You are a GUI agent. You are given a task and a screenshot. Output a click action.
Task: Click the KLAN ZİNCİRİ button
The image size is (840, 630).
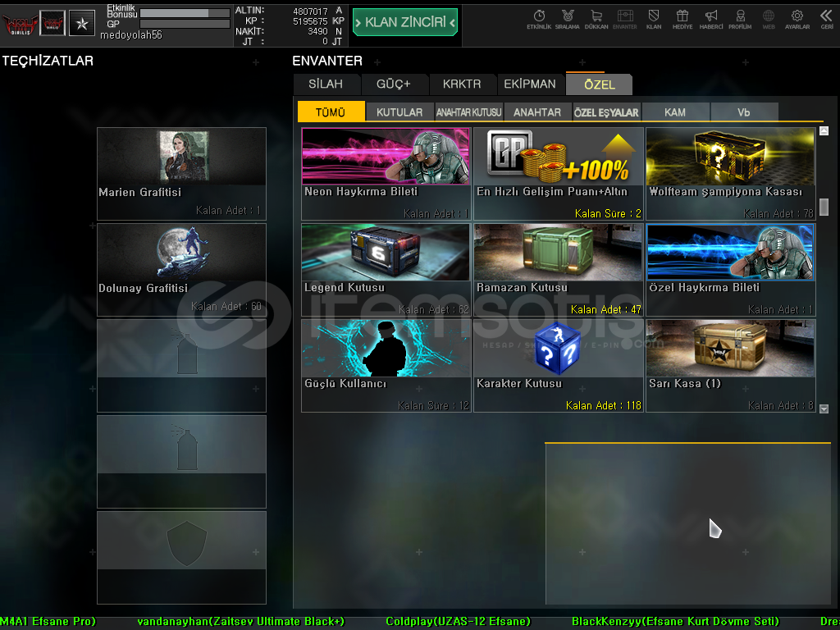click(x=405, y=22)
